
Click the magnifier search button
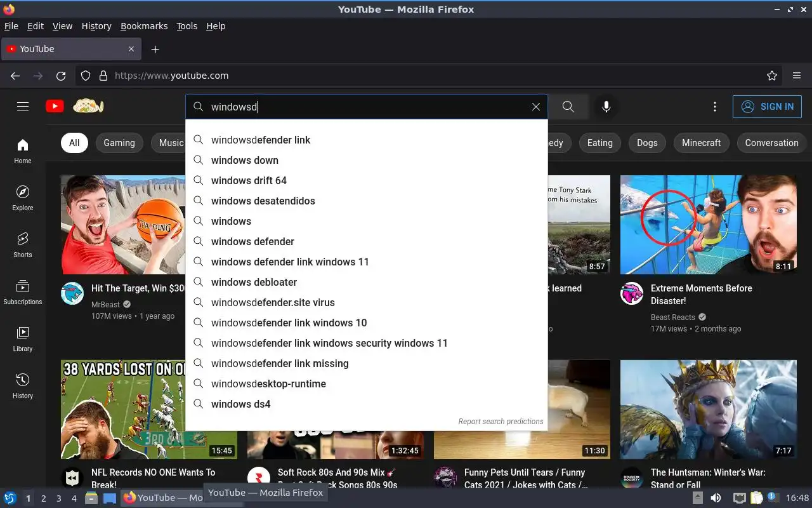coord(568,107)
